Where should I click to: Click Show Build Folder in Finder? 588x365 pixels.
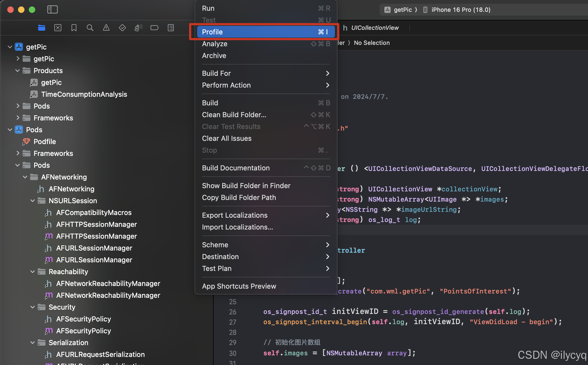246,186
